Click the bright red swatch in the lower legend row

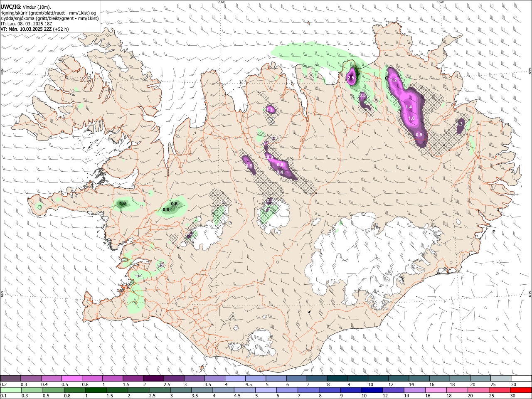click(x=521, y=390)
